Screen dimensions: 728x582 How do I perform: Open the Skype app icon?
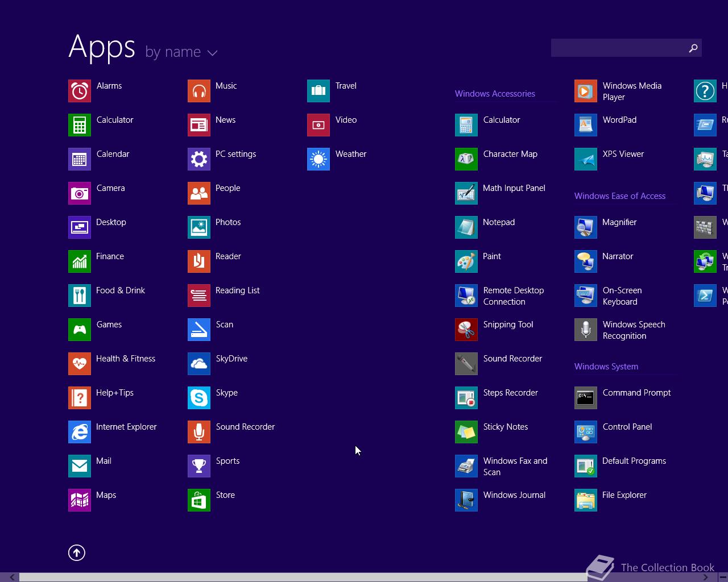[x=199, y=398]
